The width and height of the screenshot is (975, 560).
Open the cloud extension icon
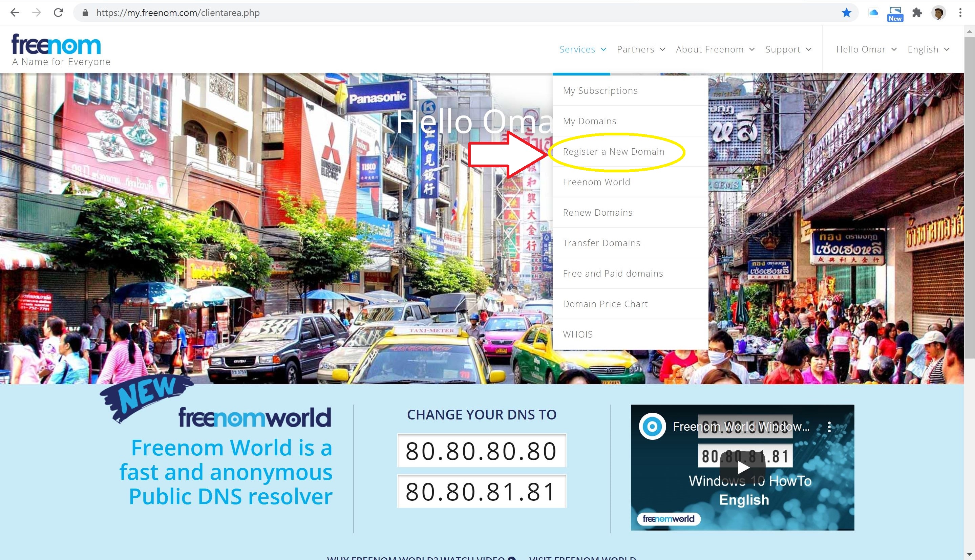873,13
